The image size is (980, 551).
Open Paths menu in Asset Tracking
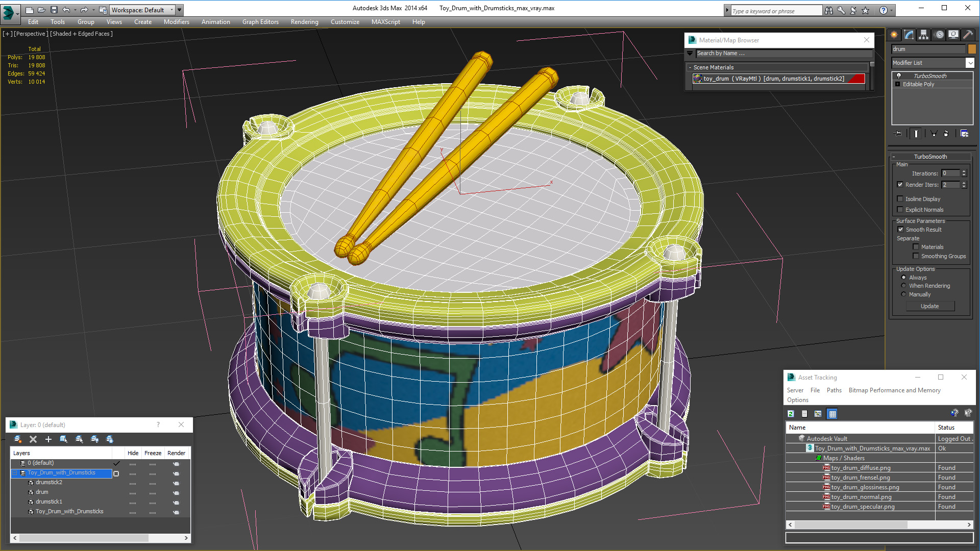point(834,390)
